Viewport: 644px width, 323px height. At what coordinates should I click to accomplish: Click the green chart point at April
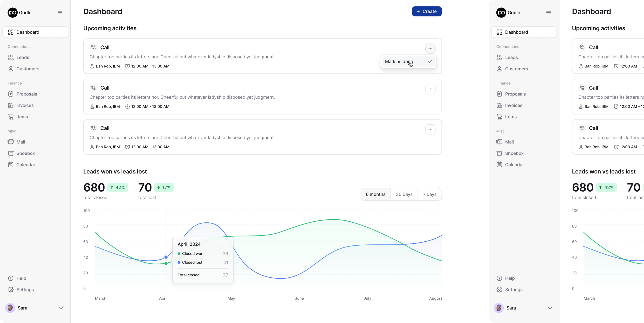(x=166, y=263)
